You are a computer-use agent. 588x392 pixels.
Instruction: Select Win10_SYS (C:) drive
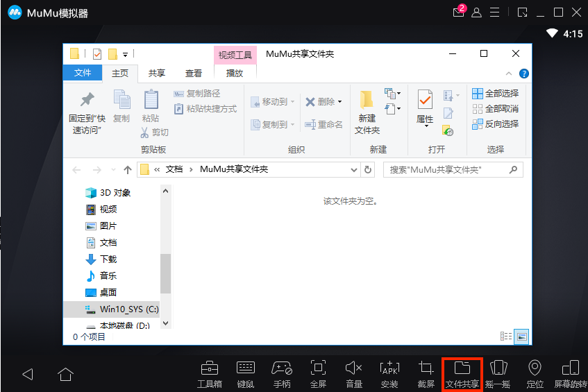pos(112,309)
